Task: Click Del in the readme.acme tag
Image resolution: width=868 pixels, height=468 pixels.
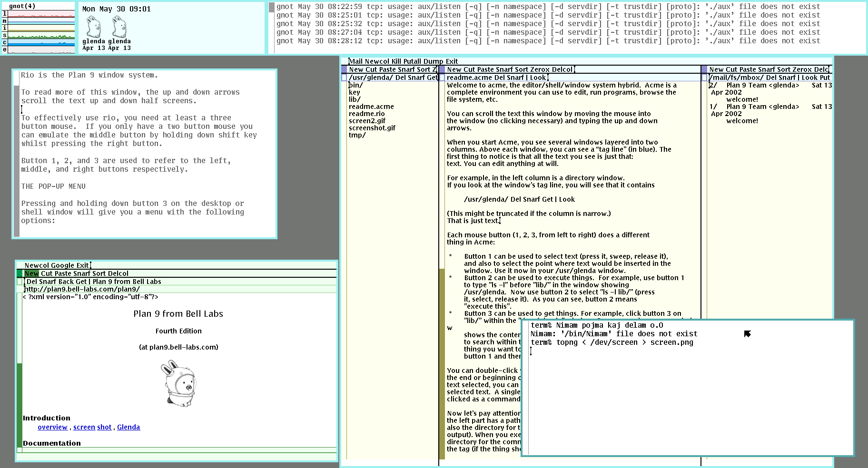Action: (x=501, y=78)
